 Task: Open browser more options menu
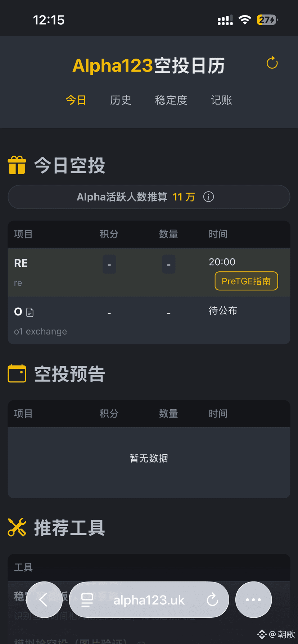[x=253, y=599]
